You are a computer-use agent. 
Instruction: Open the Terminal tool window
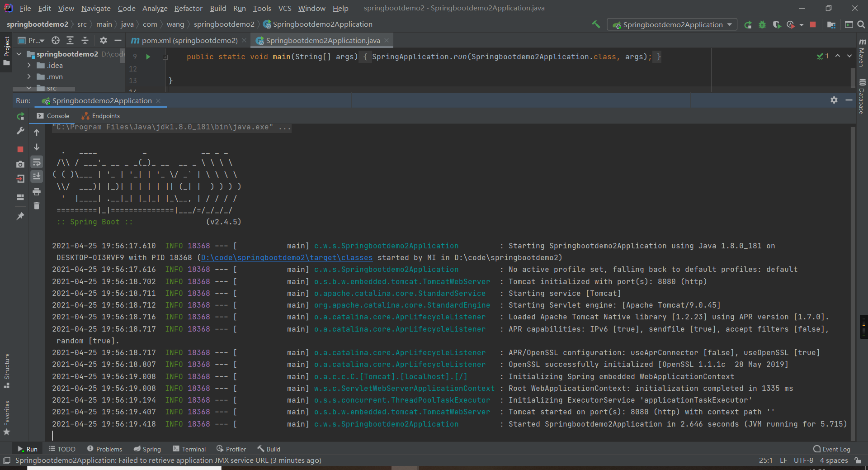[x=189, y=449]
